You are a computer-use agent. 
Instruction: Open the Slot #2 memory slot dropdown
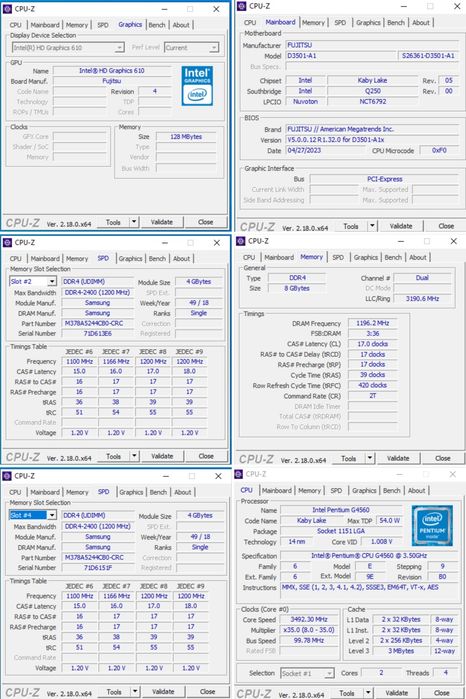tap(33, 282)
